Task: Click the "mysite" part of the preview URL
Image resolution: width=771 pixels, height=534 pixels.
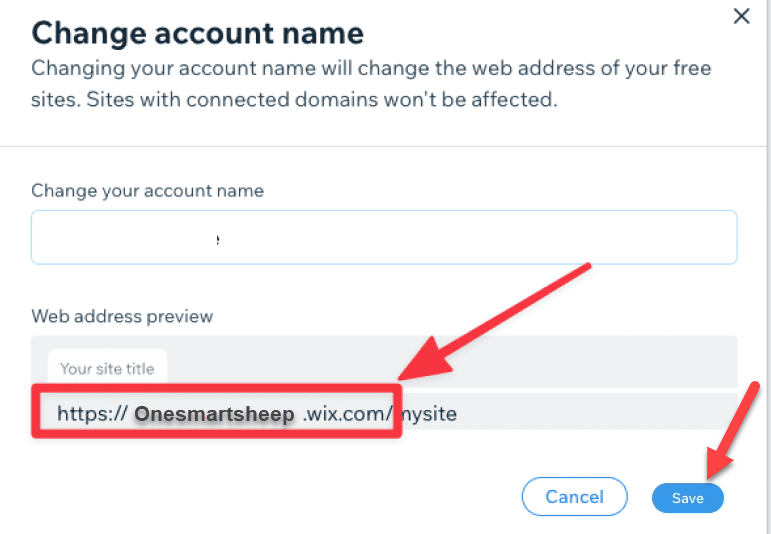Action: click(429, 414)
